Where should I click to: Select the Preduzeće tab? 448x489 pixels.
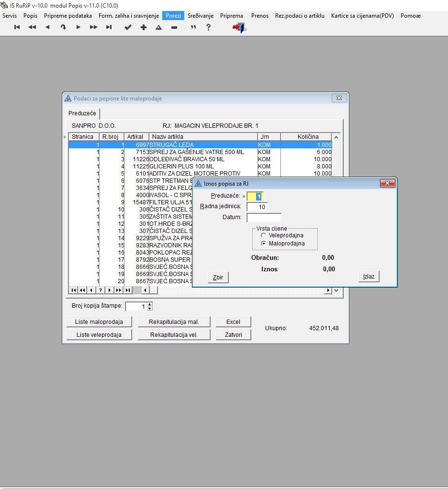pos(82,113)
